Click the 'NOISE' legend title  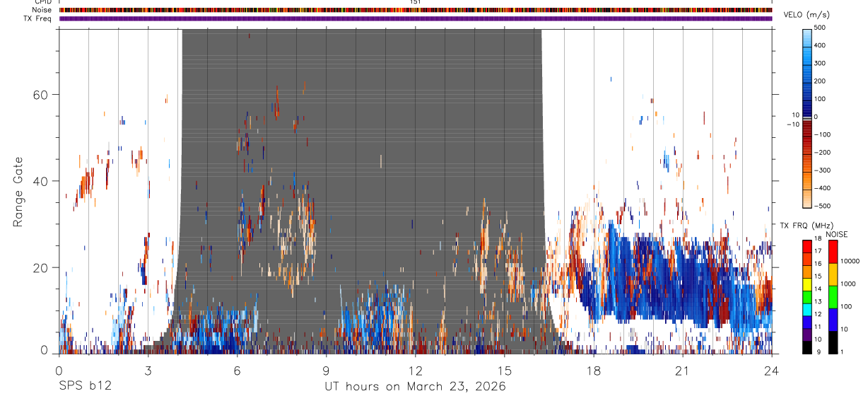coord(837,235)
